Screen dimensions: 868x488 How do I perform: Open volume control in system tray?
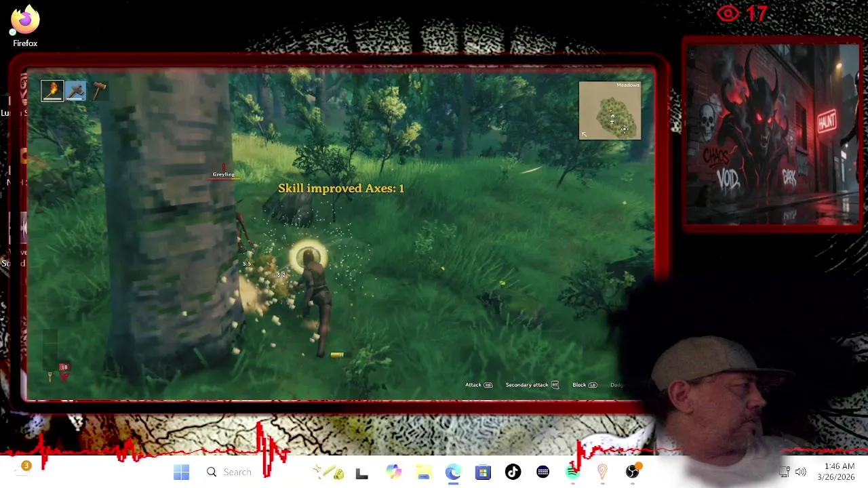tap(801, 472)
